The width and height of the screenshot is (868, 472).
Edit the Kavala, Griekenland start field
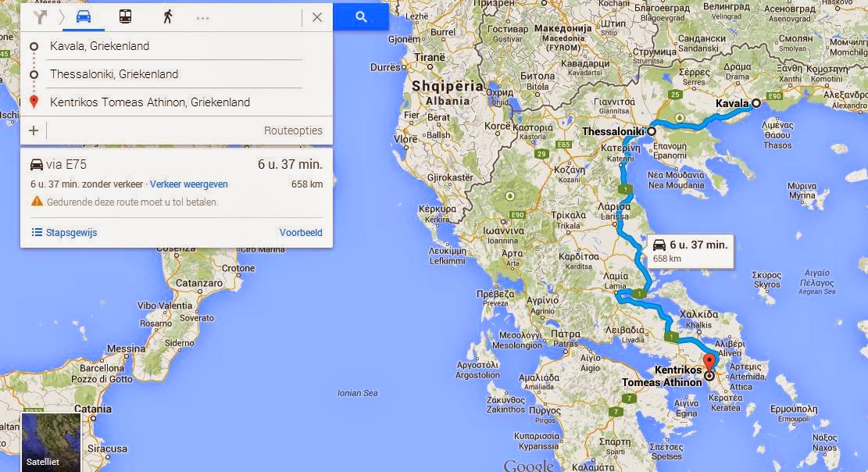[176, 46]
